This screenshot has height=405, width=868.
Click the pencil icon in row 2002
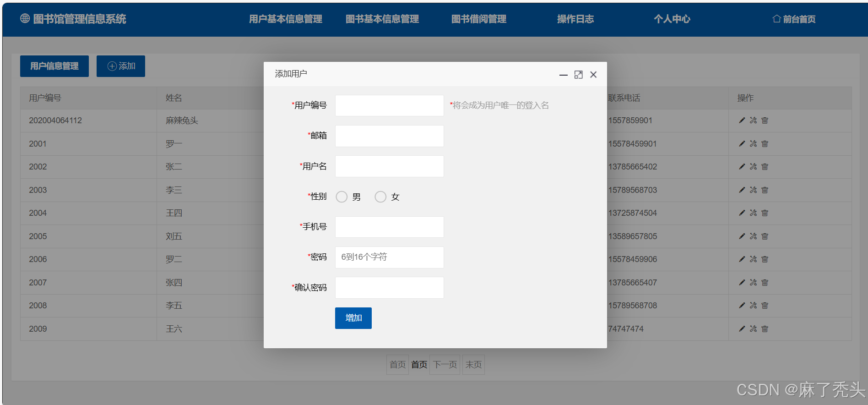742,167
